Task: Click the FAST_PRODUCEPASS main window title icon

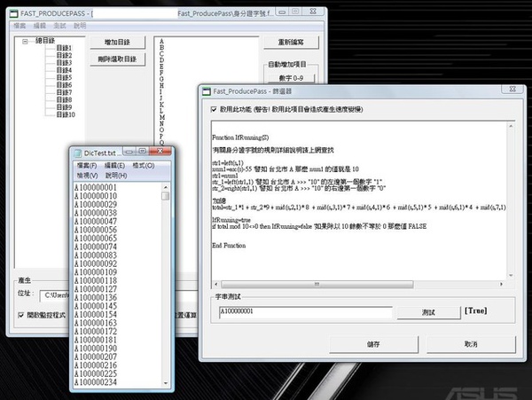Action: point(13,14)
